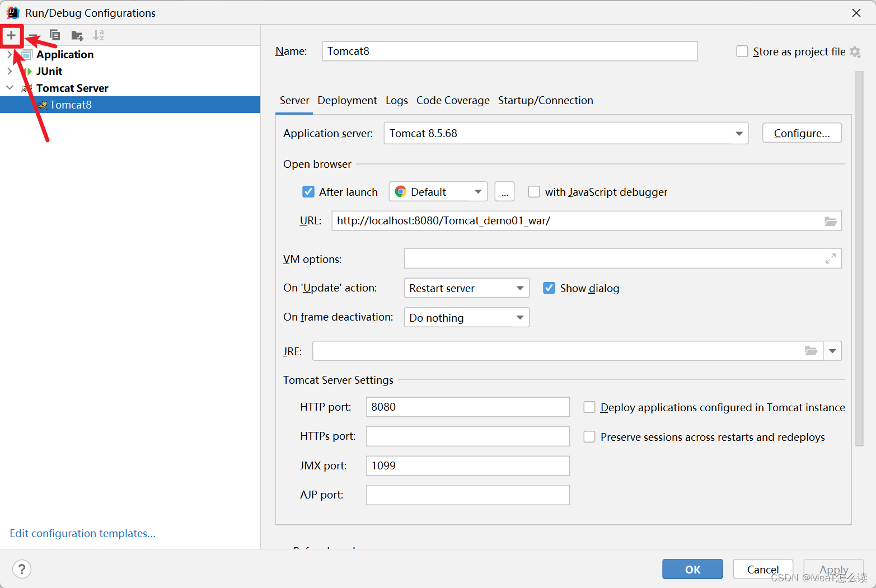Viewport: 876px width, 588px height.
Task: Open Store as project file gear settings
Action: point(855,51)
